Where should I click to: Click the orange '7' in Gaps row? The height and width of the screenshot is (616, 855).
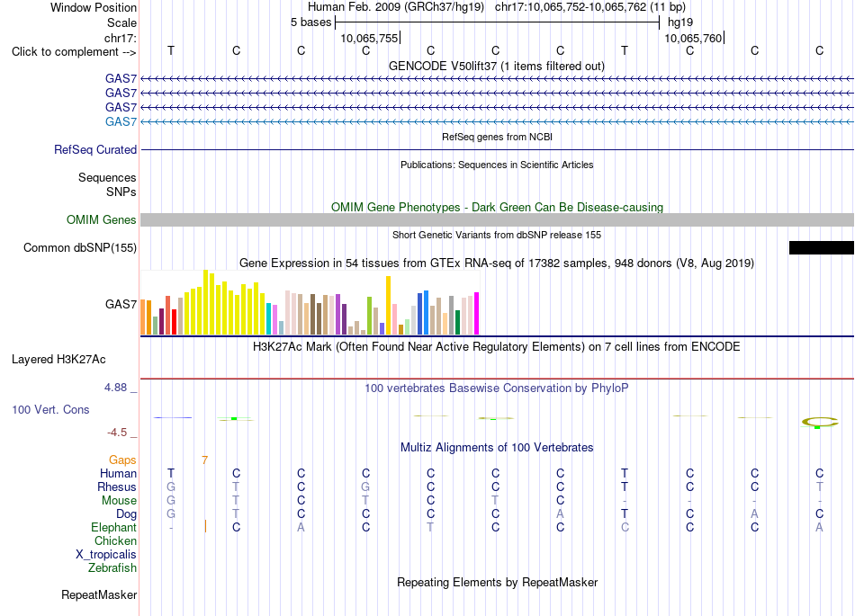(204, 460)
